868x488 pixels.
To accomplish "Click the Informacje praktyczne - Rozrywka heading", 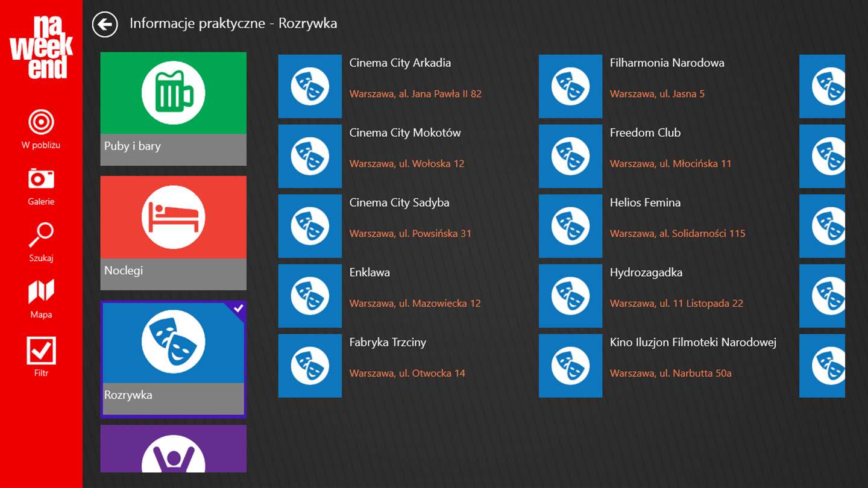I will pos(233,24).
